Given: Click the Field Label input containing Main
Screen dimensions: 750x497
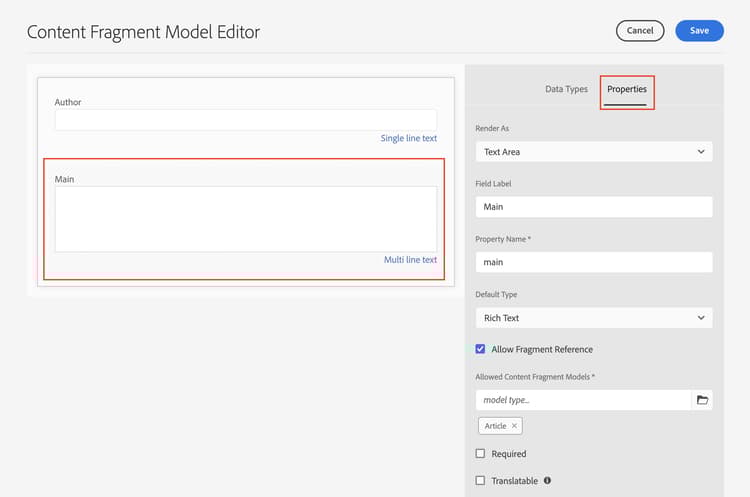Looking at the screenshot, I should point(593,207).
